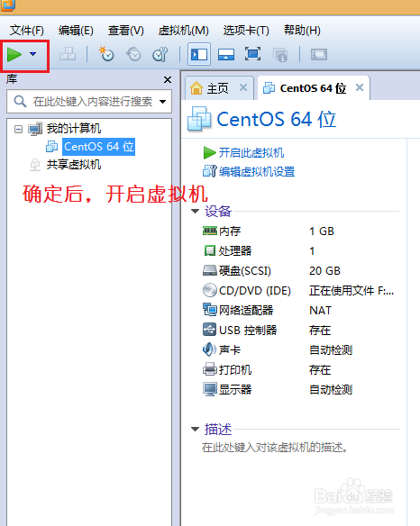Click the green power on toolbar button
The height and width of the screenshot is (526, 420).
[x=14, y=54]
